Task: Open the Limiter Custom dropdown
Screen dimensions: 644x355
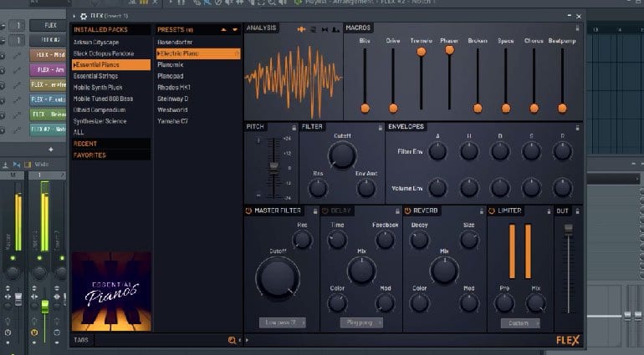Action: 520,322
